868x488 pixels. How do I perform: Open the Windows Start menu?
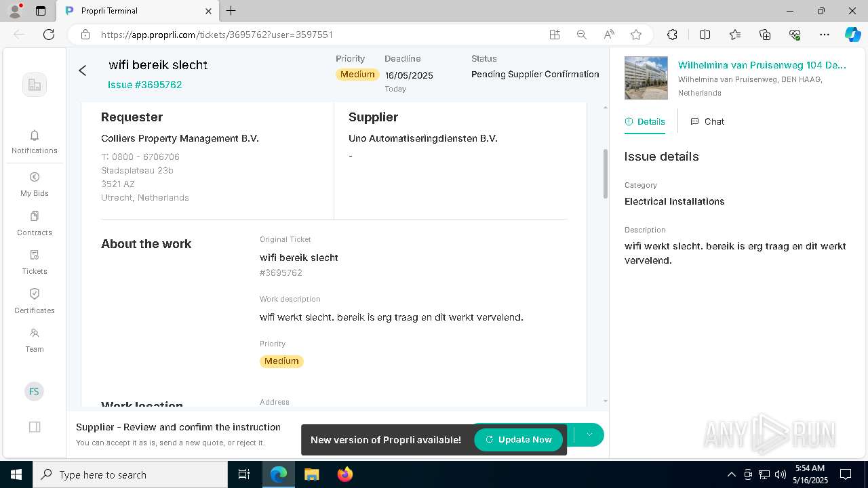point(16,474)
